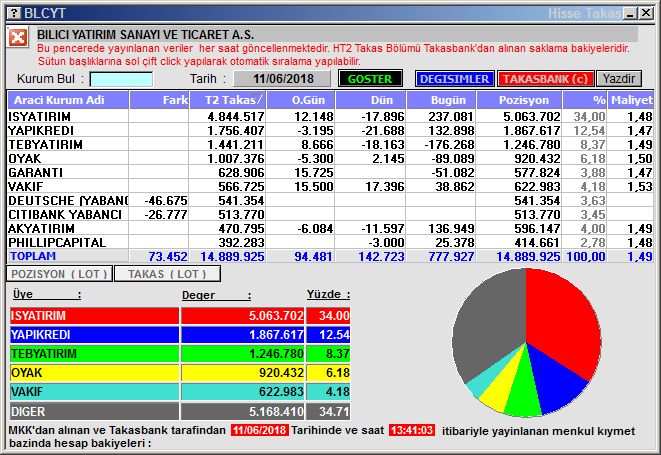Close the BLCYT window from title bar
Image resolution: width=661 pixels, height=455 pixels.
tap(646, 13)
